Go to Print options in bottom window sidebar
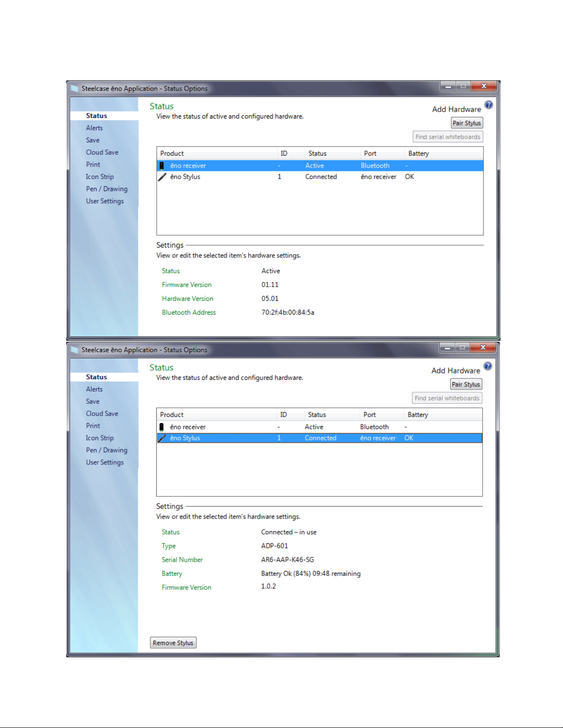The width and height of the screenshot is (563, 728). [x=93, y=426]
